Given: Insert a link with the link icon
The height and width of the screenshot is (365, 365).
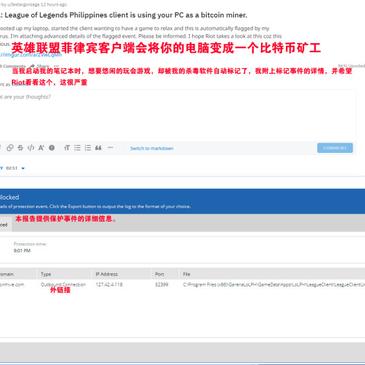Looking at the screenshot, I should click(10, 148).
